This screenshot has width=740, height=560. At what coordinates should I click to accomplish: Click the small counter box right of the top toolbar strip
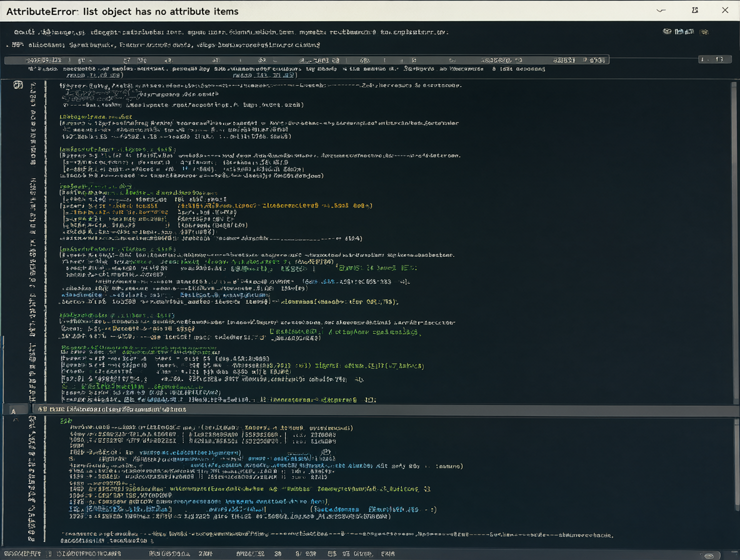pos(714,59)
